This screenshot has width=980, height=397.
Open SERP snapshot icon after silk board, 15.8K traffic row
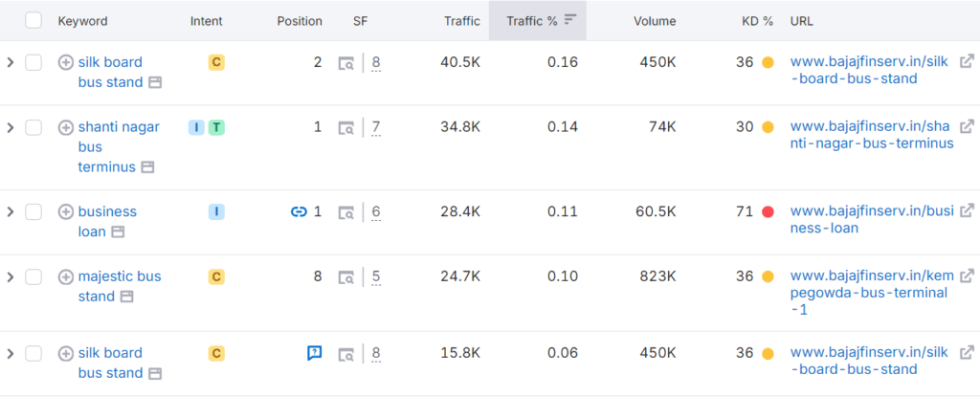point(155,373)
